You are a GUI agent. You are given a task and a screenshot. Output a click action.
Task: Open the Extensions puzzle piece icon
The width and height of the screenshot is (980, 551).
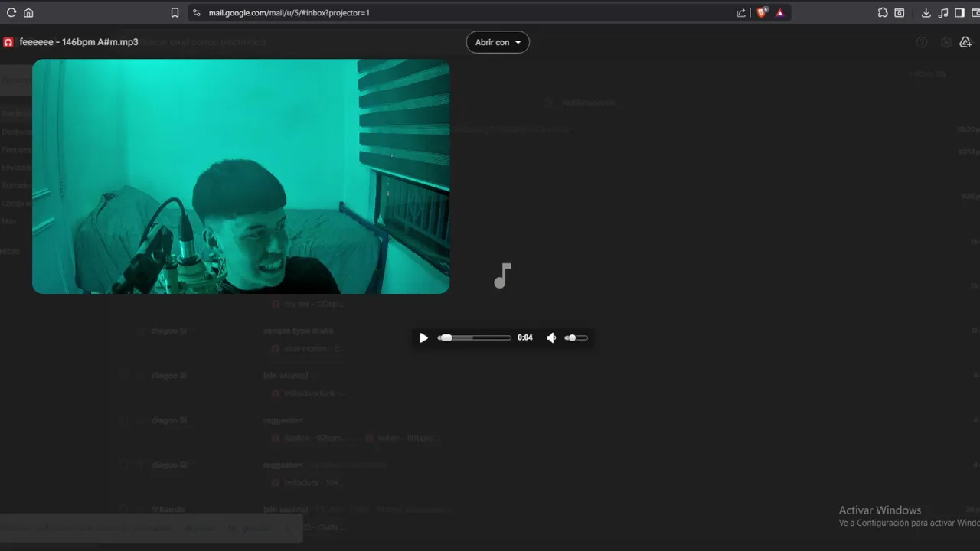pos(883,12)
